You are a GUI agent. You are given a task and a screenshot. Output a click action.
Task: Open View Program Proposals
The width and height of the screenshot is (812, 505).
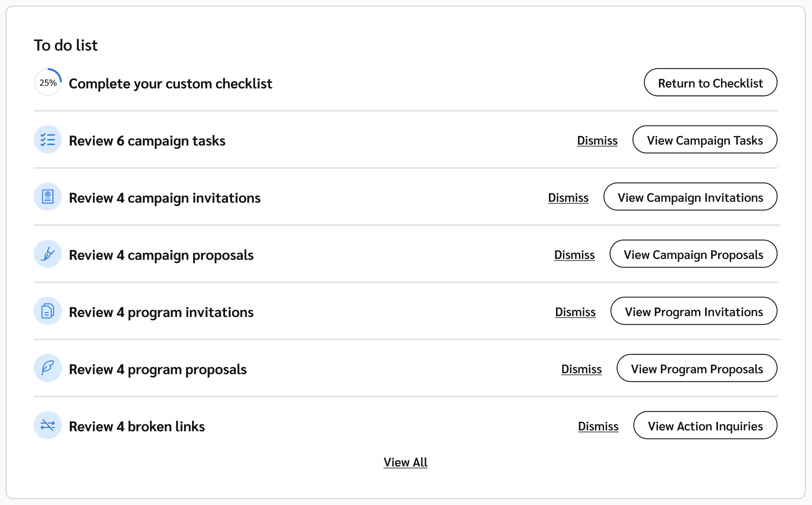click(x=697, y=368)
